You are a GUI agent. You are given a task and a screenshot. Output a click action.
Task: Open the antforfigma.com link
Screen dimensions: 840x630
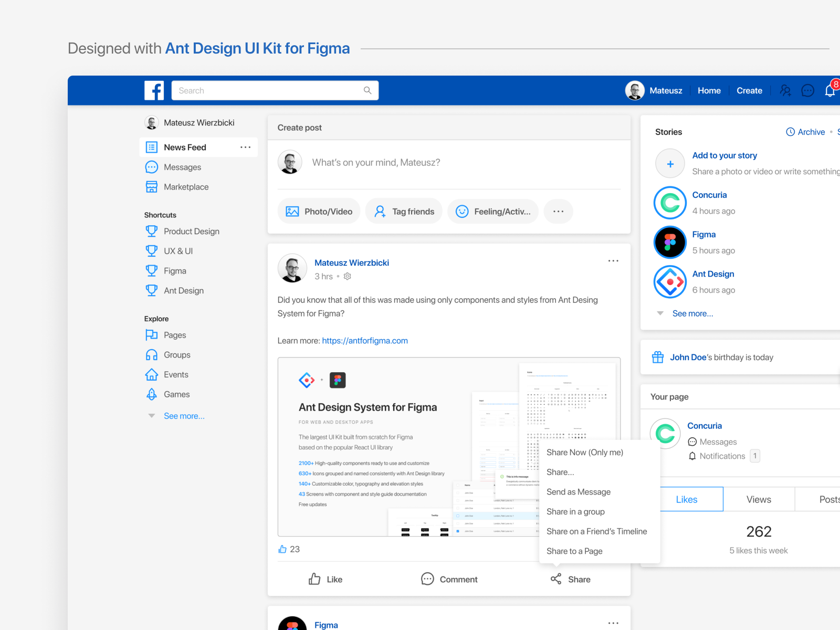[x=365, y=341]
